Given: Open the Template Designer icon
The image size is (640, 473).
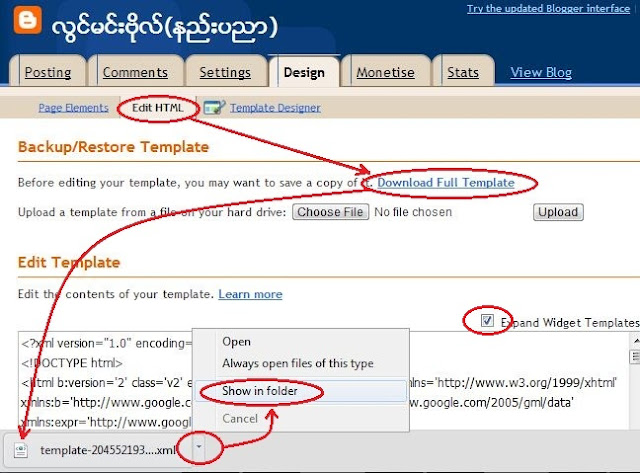Looking at the screenshot, I should pos(214,108).
